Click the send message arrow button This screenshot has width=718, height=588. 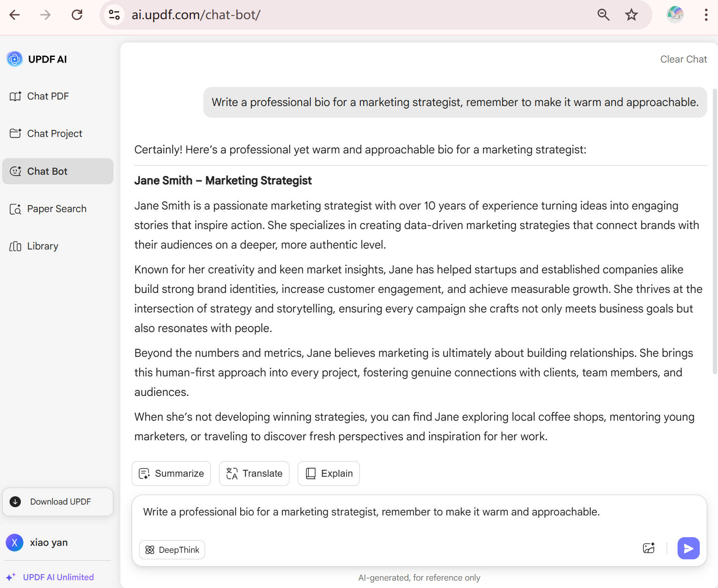(x=688, y=548)
